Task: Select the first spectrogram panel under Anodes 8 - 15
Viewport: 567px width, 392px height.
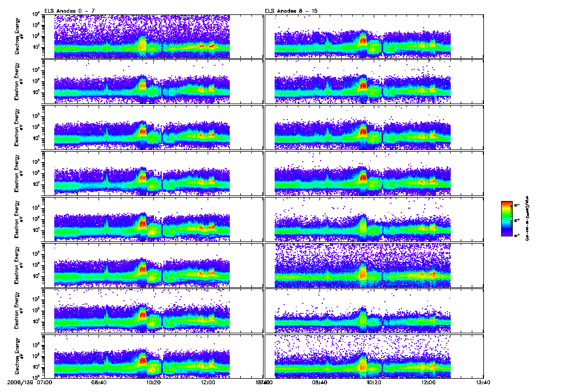Action: point(374,37)
